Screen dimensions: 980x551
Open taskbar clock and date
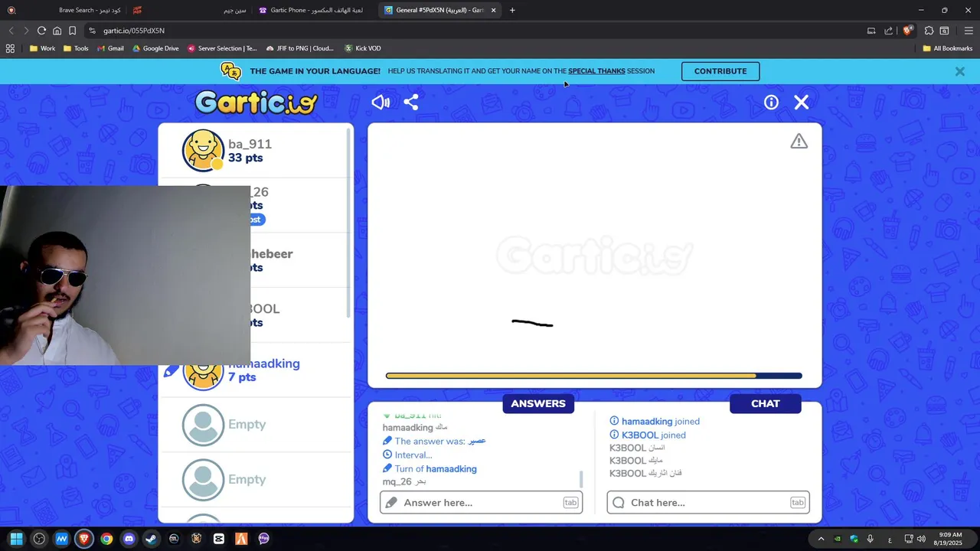(x=946, y=539)
